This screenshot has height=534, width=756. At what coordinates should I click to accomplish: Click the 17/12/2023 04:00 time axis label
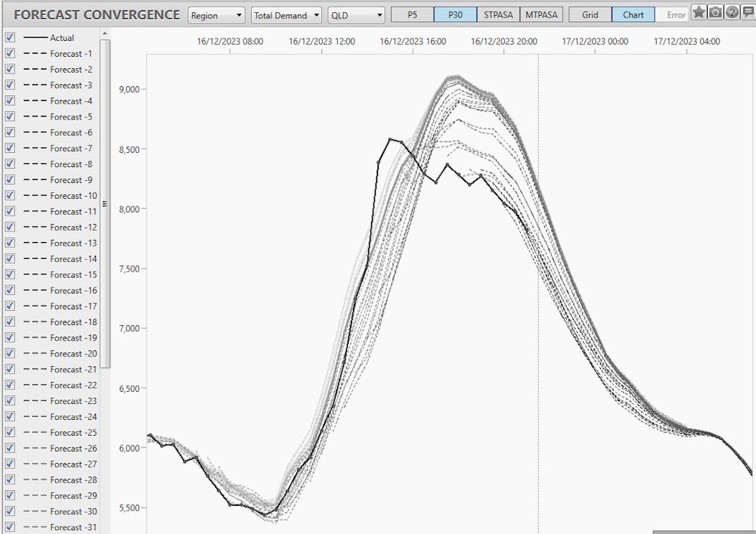(686, 42)
